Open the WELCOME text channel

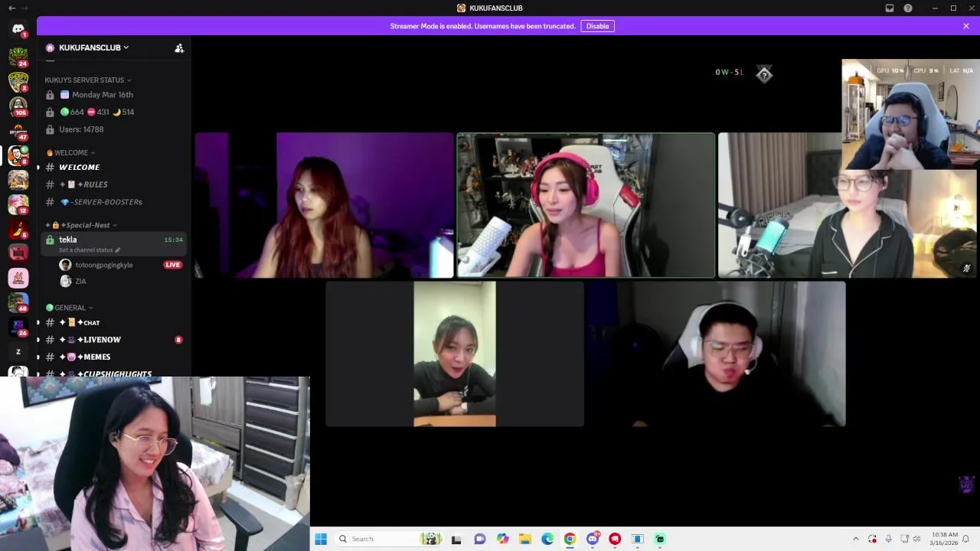(x=113, y=167)
